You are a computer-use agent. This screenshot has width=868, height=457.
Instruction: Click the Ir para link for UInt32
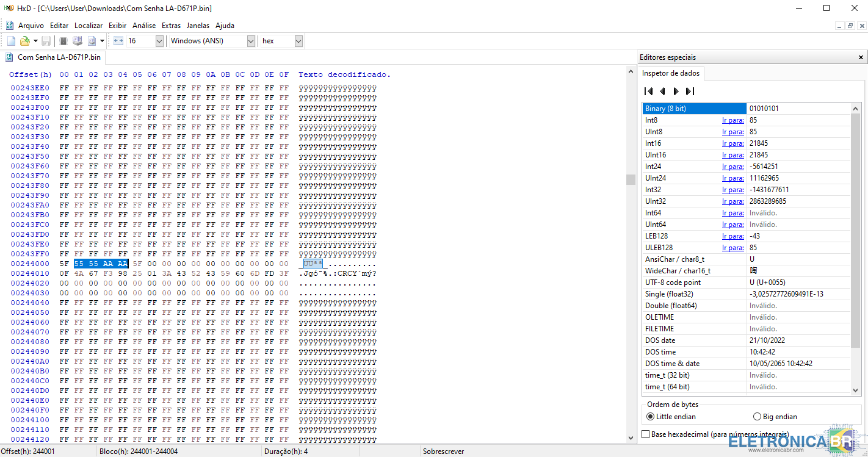pos(732,201)
